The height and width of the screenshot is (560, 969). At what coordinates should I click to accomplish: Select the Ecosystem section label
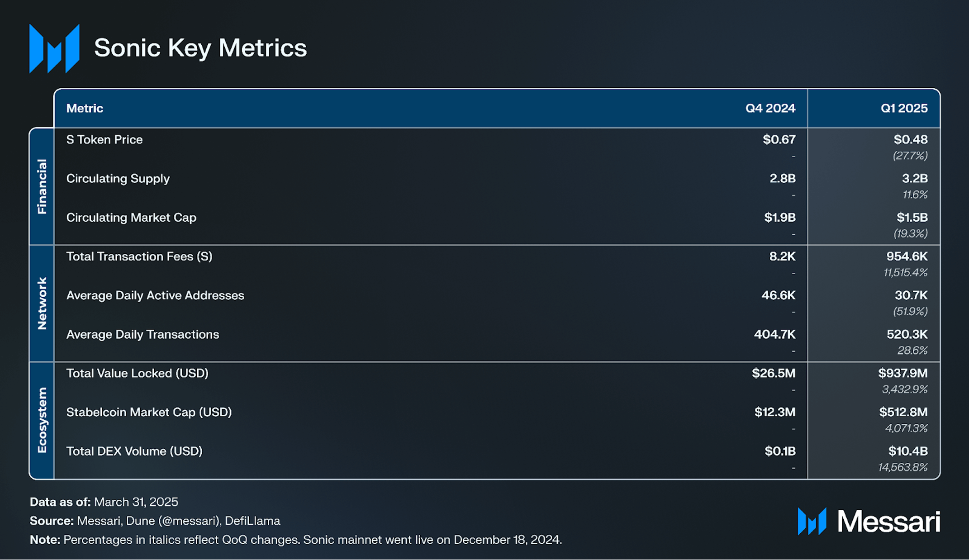pos(42,420)
